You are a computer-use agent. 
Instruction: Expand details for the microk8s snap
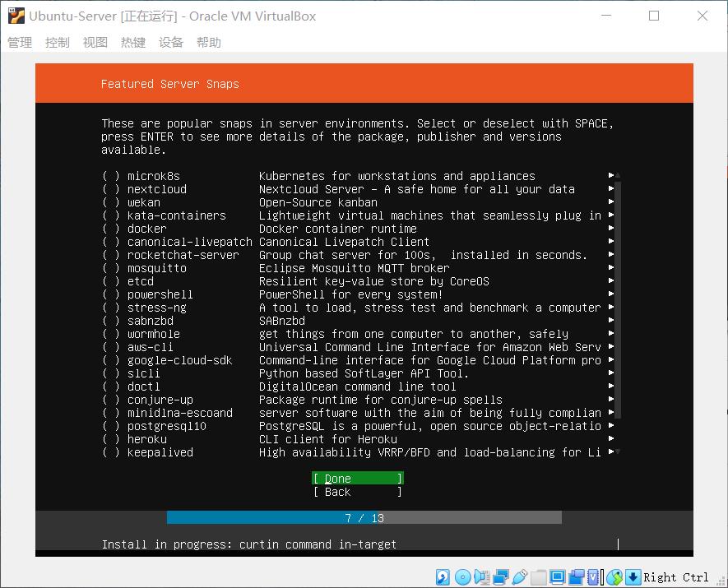(610, 176)
